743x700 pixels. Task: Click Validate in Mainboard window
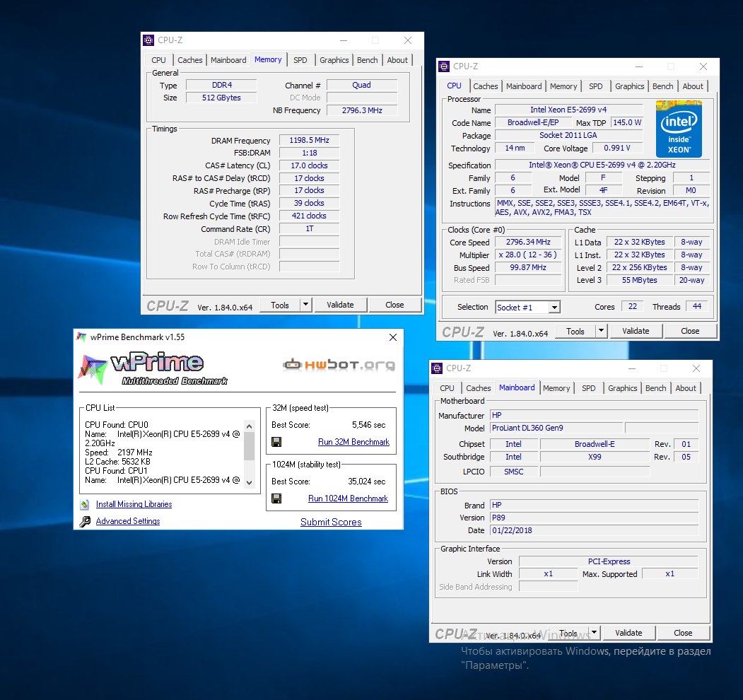click(x=628, y=633)
